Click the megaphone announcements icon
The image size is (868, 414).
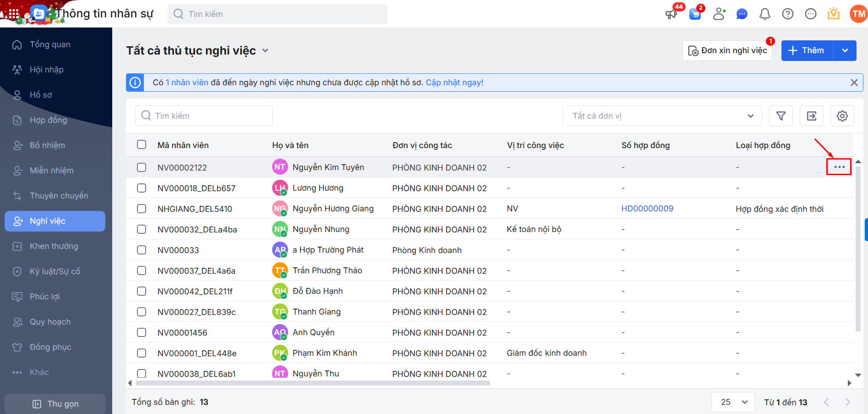[671, 14]
